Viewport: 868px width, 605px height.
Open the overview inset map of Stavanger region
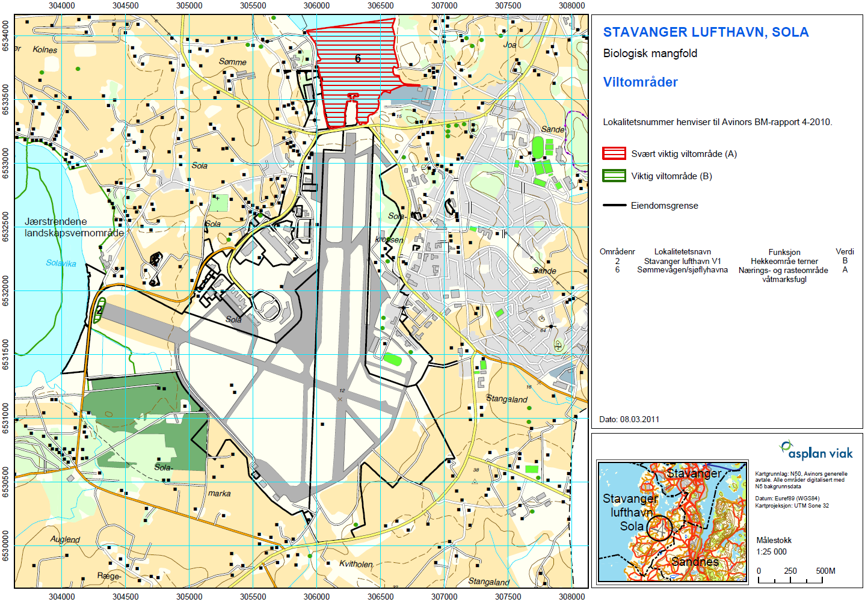pos(673,521)
